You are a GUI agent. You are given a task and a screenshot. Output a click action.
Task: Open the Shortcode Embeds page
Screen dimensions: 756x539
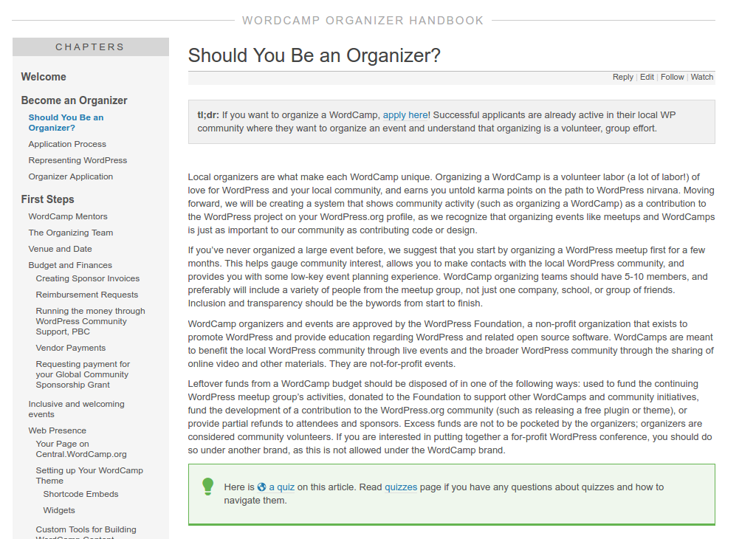click(x=80, y=494)
